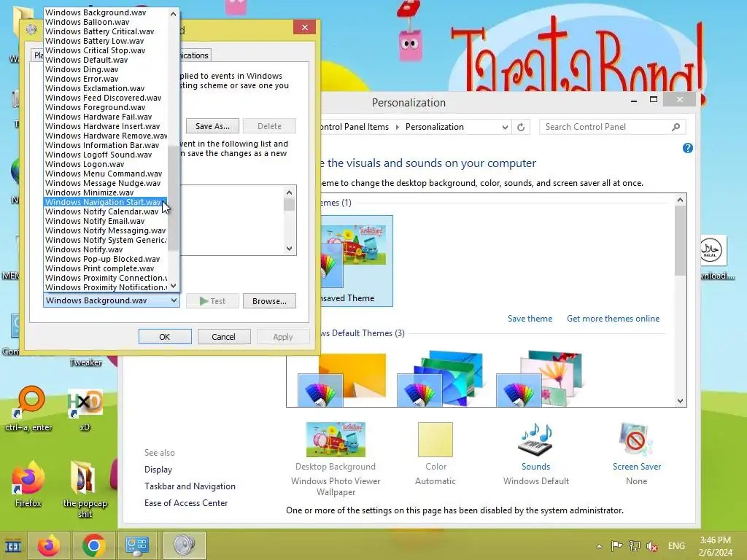Click Get more themes online link
747x560 pixels.
pyautogui.click(x=613, y=319)
